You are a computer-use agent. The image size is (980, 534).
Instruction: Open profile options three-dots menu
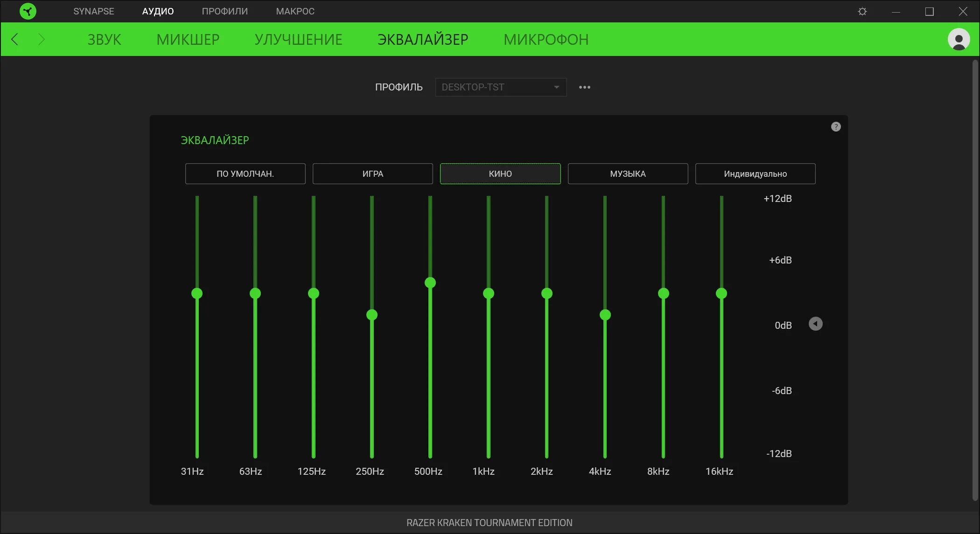[x=584, y=87]
